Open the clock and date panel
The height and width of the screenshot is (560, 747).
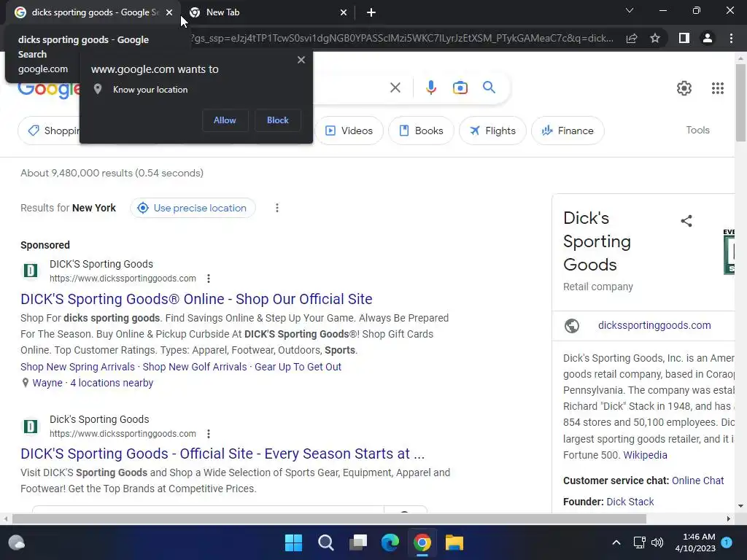[x=695, y=542]
